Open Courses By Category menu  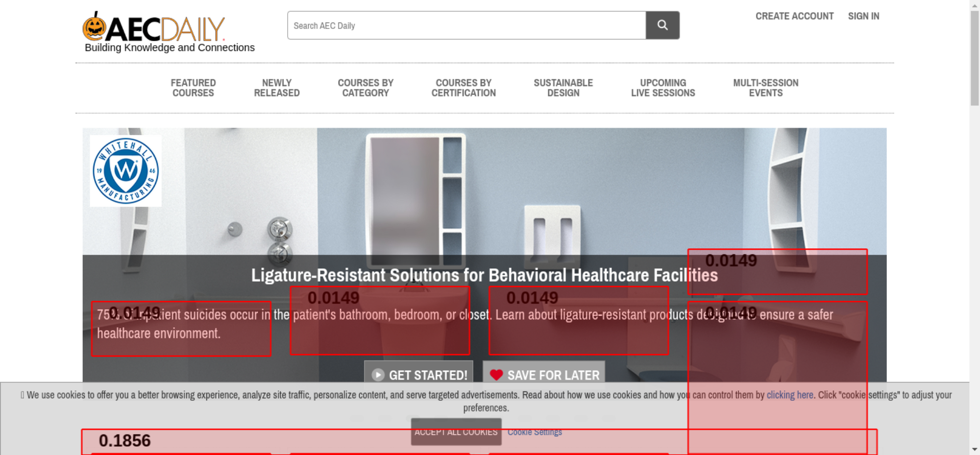[x=366, y=88]
